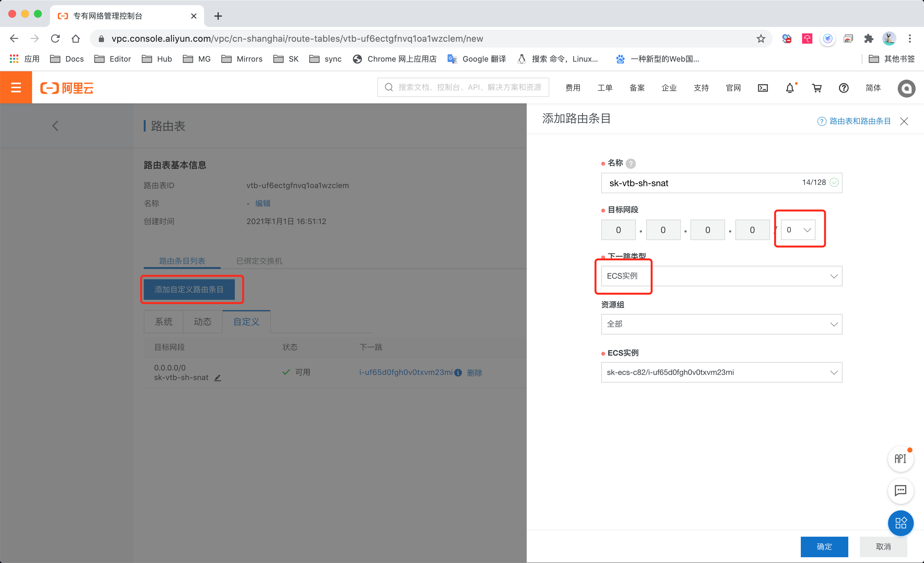The image size is (924, 563).
Task: Click the first octet of destination CIDR
Action: pyautogui.click(x=618, y=230)
